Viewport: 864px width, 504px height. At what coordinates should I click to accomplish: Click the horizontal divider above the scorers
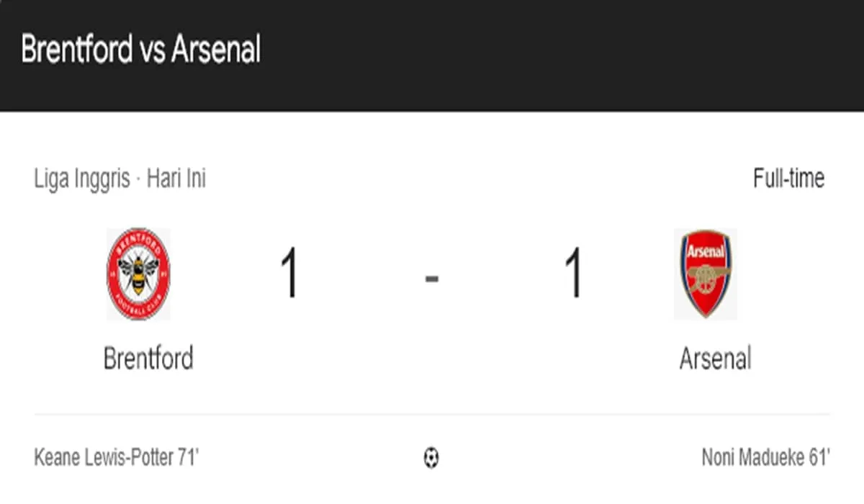coord(432,414)
